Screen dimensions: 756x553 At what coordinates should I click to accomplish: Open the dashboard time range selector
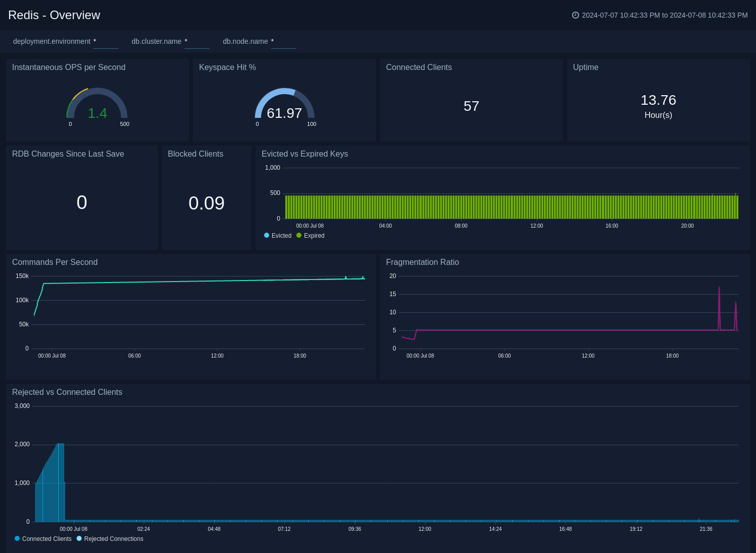660,15
